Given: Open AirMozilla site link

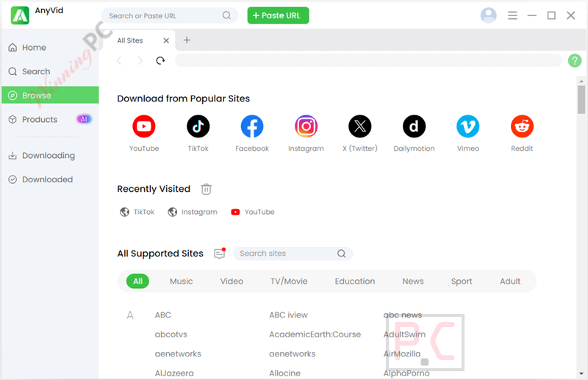Looking at the screenshot, I should tap(402, 354).
